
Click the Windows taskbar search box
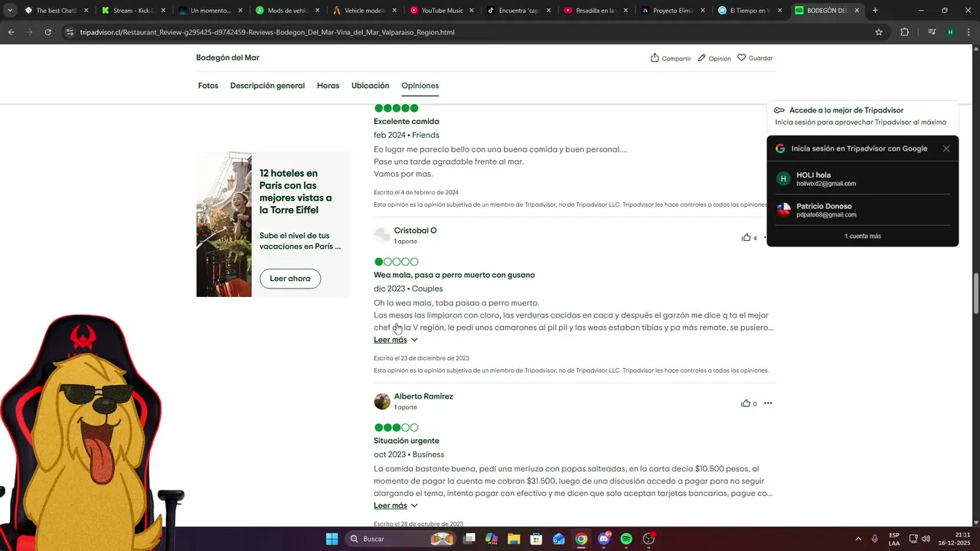point(399,539)
